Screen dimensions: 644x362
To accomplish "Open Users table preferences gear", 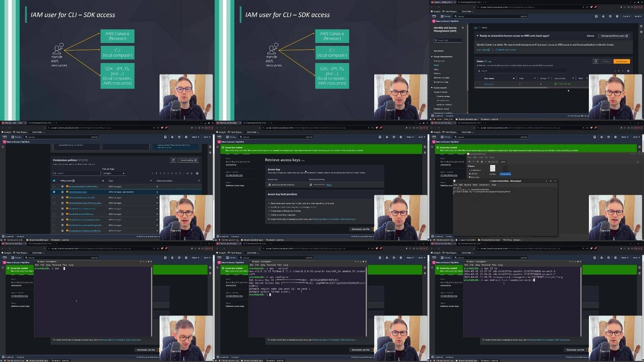I will pos(628,71).
